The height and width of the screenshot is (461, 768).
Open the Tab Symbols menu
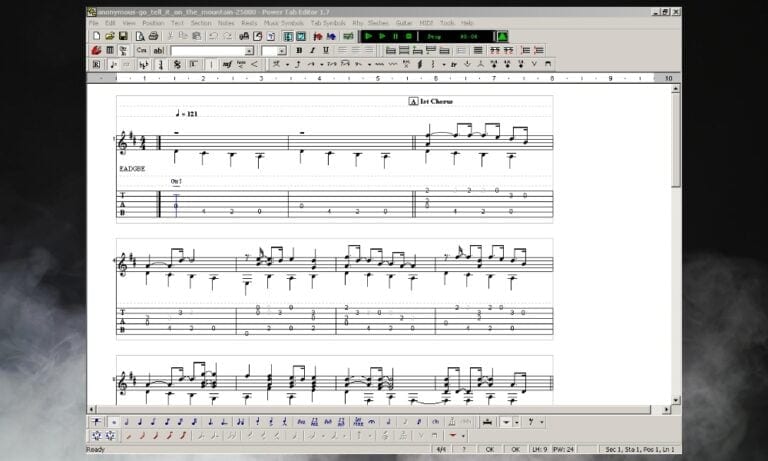point(327,22)
